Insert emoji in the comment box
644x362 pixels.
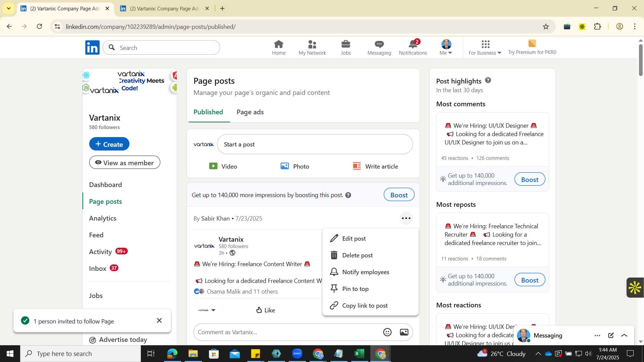(x=387, y=332)
